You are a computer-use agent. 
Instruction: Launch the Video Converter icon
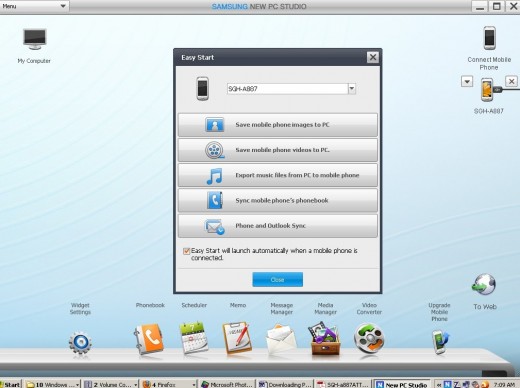[369, 339]
